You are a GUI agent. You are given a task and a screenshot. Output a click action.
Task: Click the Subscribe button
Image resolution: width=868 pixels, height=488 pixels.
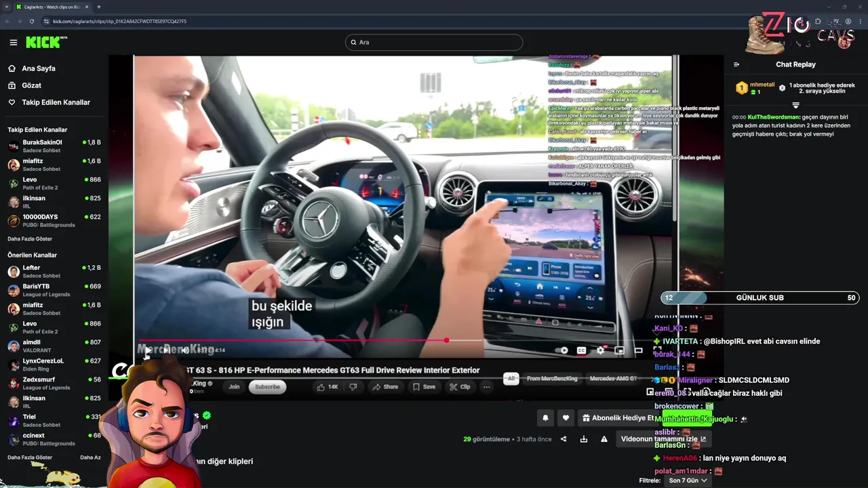(267, 387)
